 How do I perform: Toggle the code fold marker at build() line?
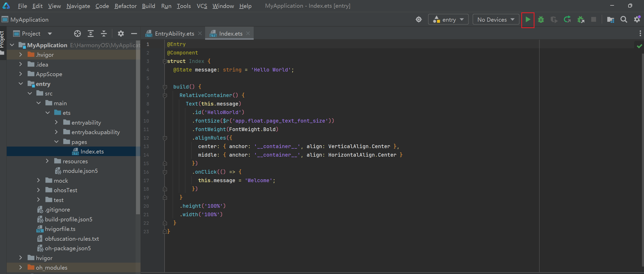pyautogui.click(x=165, y=87)
